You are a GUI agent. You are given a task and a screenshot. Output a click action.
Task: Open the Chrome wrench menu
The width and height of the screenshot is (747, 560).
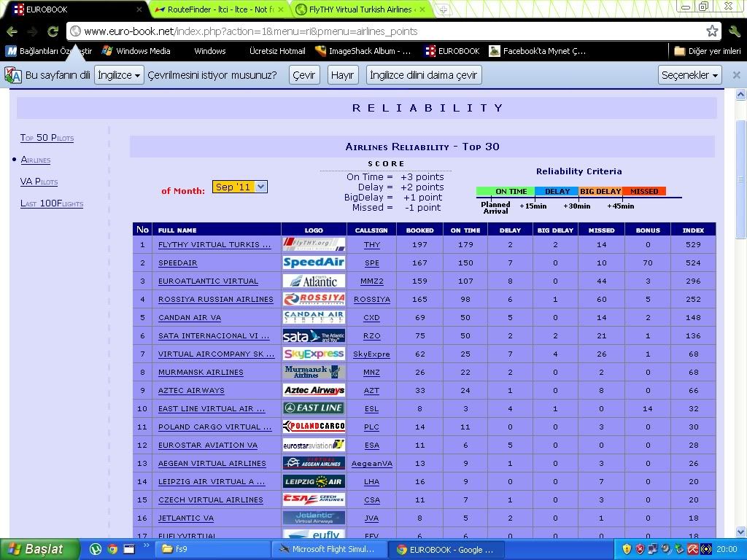tap(734, 31)
